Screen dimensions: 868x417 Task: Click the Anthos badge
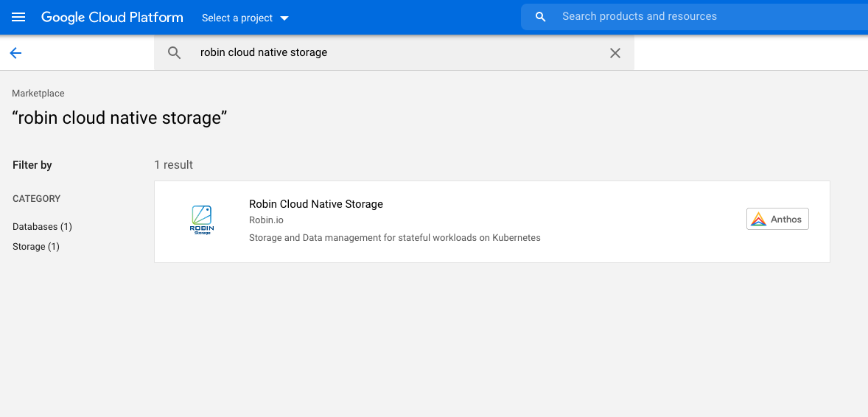click(777, 219)
